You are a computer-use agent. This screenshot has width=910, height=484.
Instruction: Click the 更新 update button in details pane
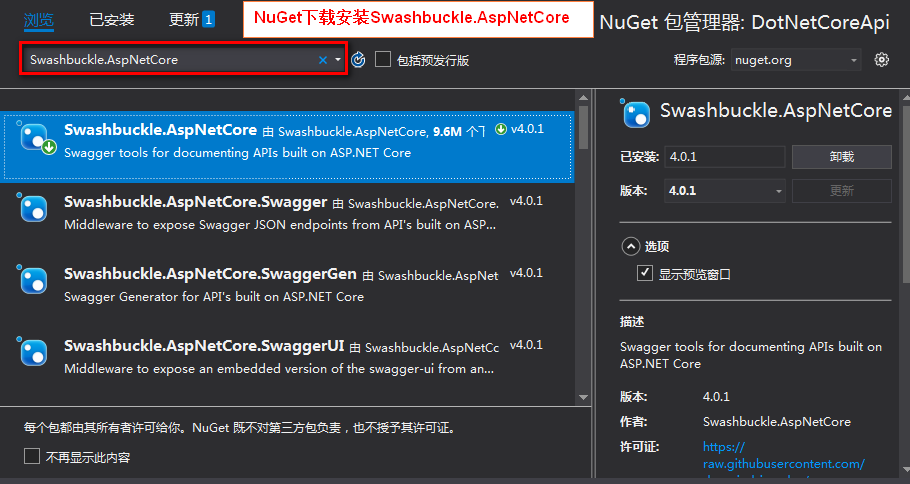tap(842, 191)
